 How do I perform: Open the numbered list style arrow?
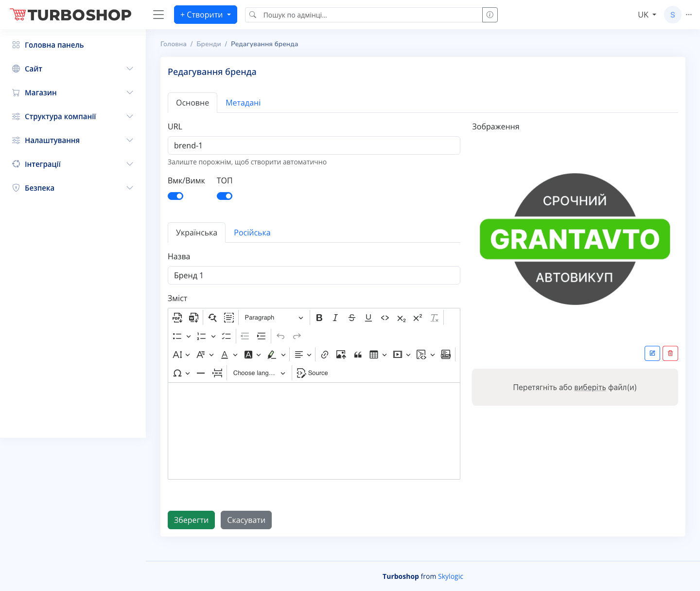coord(213,336)
